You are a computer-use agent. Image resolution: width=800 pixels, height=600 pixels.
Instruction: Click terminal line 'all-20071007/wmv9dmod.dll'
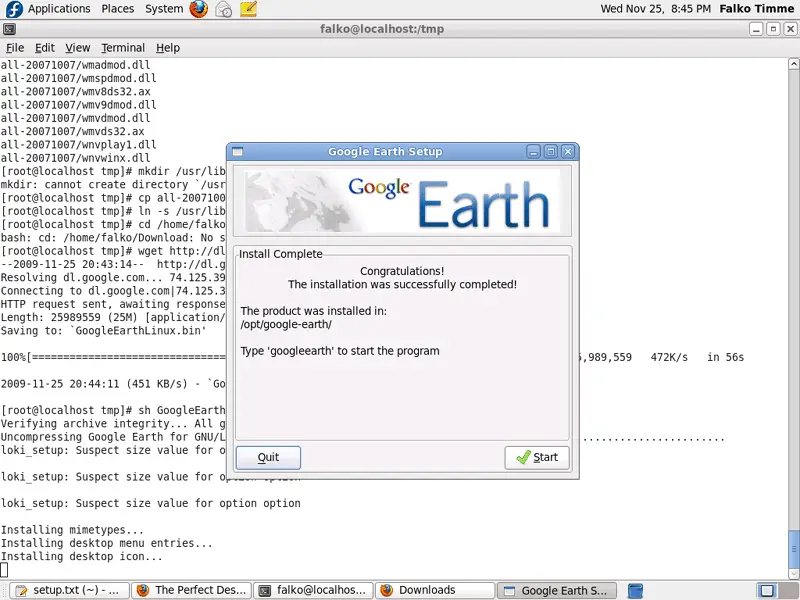point(79,105)
